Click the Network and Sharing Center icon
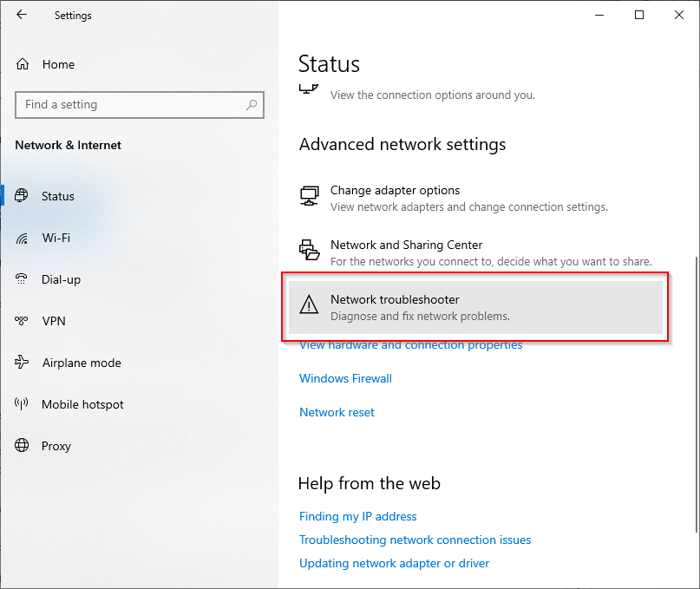The height and width of the screenshot is (589, 700). tap(309, 251)
